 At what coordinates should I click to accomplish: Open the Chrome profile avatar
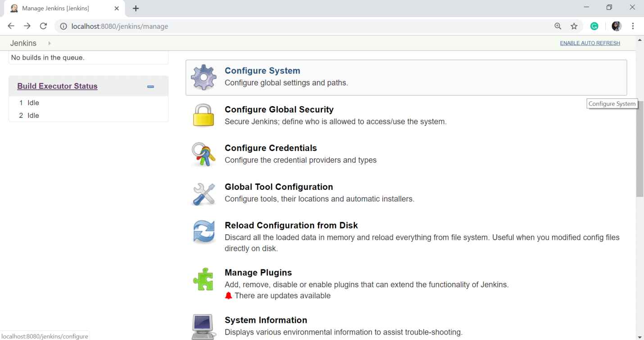(x=617, y=26)
